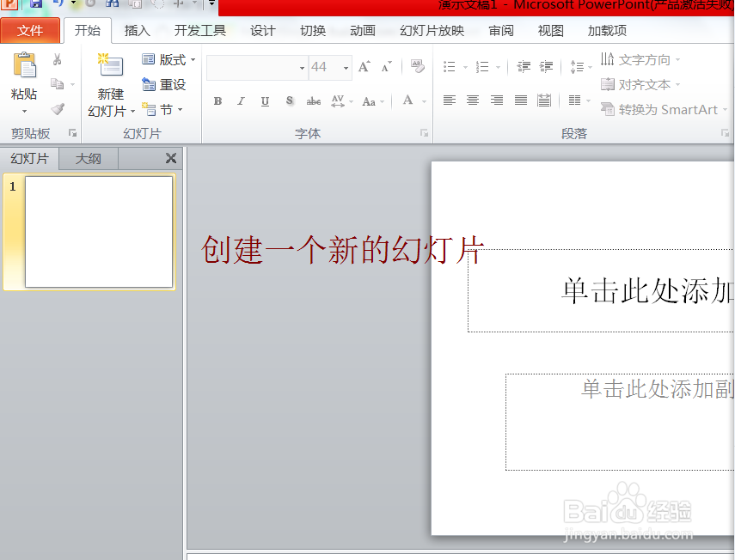The width and height of the screenshot is (735, 560).
Task: Open the quick access toolbar customize arrow
Action: [x=211, y=3]
